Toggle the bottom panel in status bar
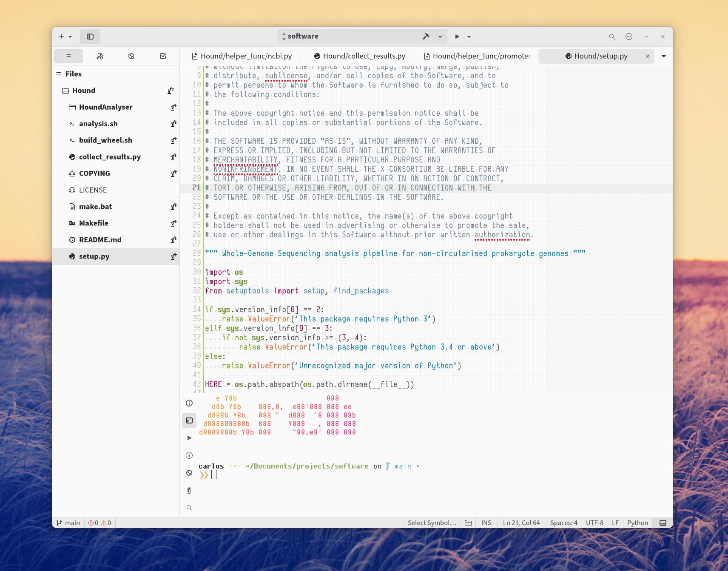This screenshot has height=571, width=728. 663,523
